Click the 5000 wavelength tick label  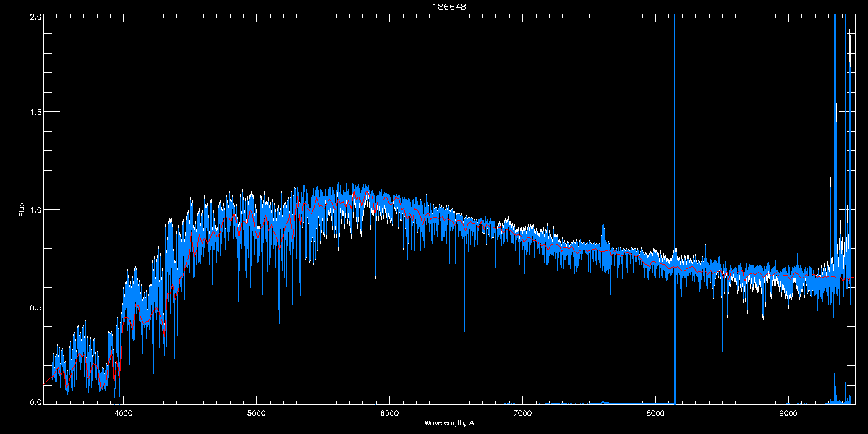(256, 413)
